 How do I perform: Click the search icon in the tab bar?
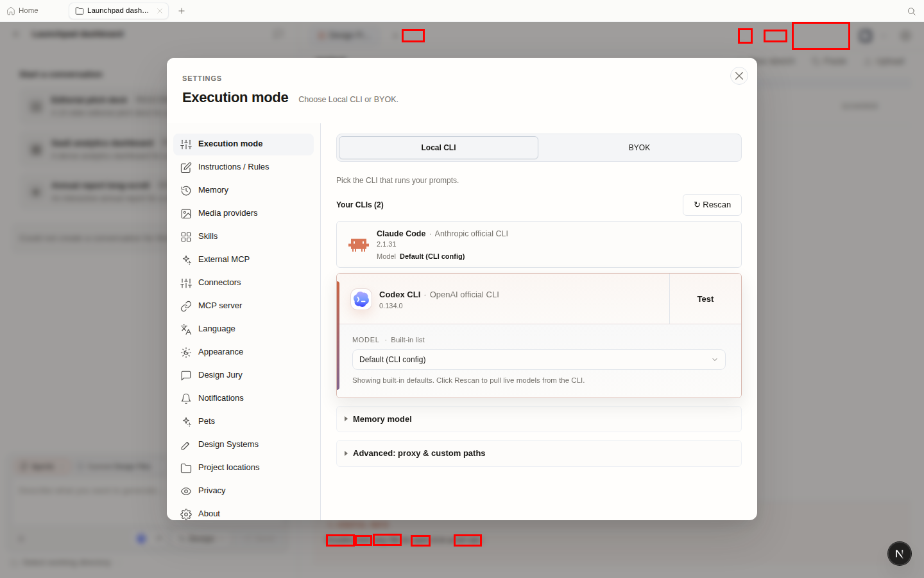(911, 11)
